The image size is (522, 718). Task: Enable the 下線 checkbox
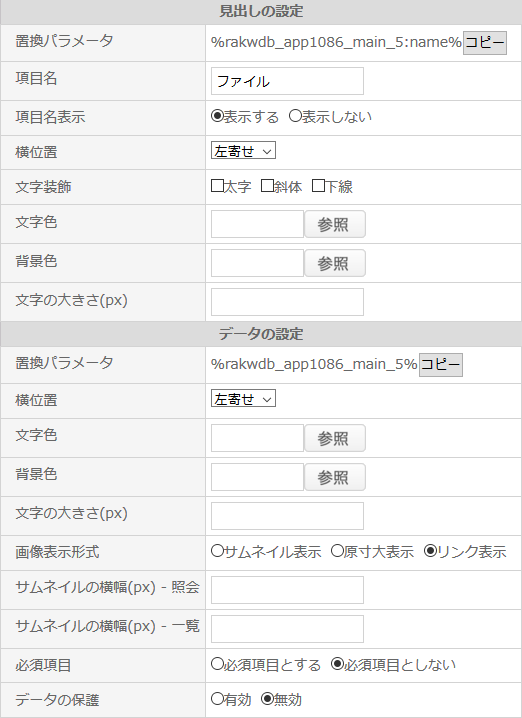click(x=318, y=186)
